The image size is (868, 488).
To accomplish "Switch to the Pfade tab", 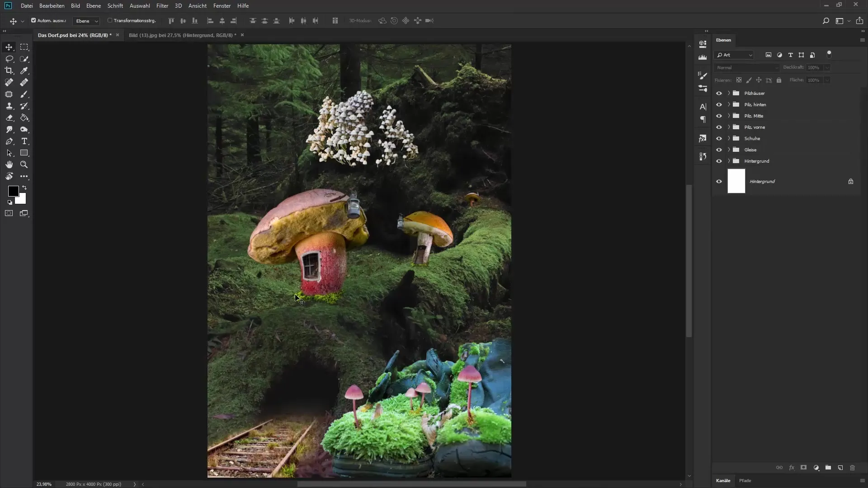I will [745, 480].
